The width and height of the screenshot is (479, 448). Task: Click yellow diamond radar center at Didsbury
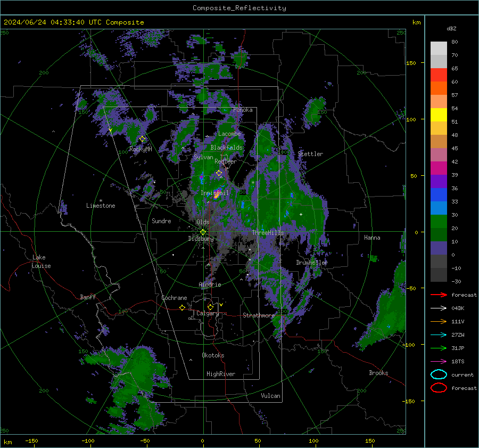point(203,232)
